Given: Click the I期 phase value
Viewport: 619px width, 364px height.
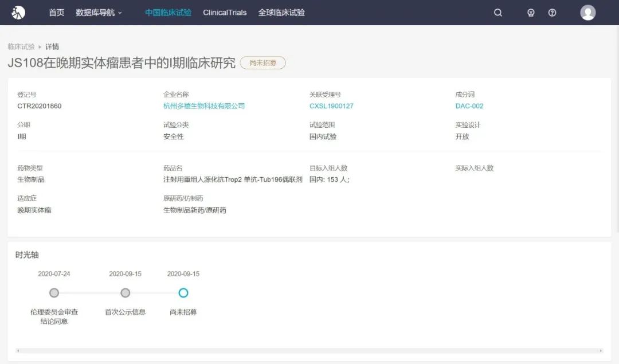Looking at the screenshot, I should click(22, 136).
